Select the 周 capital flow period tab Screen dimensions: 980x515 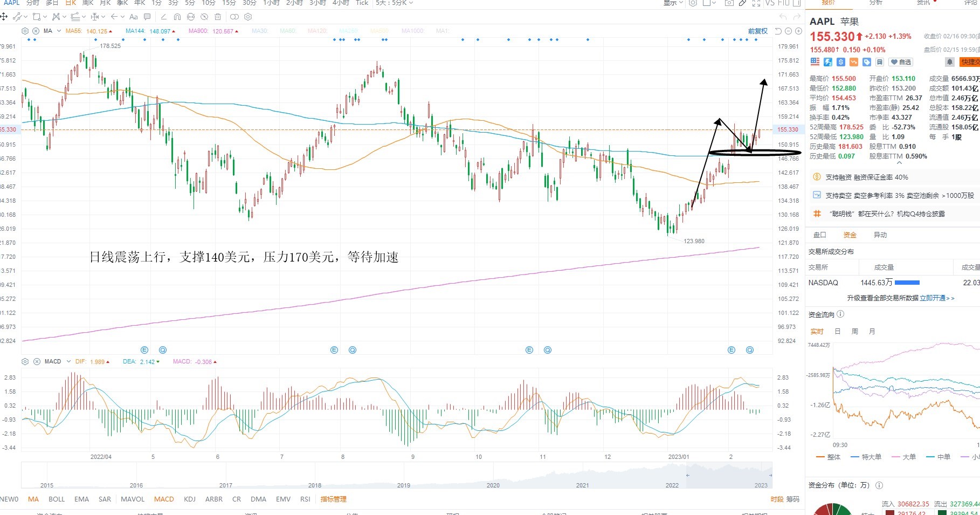coord(854,332)
